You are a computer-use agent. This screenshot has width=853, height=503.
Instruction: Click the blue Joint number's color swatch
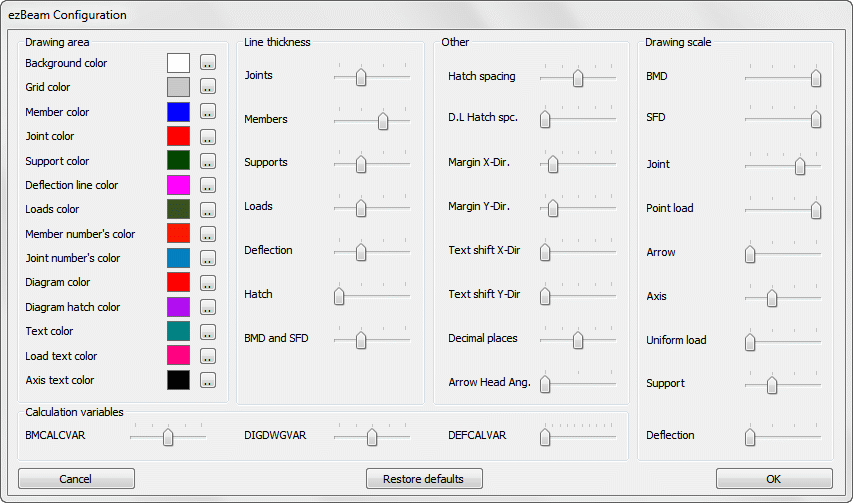[178, 258]
